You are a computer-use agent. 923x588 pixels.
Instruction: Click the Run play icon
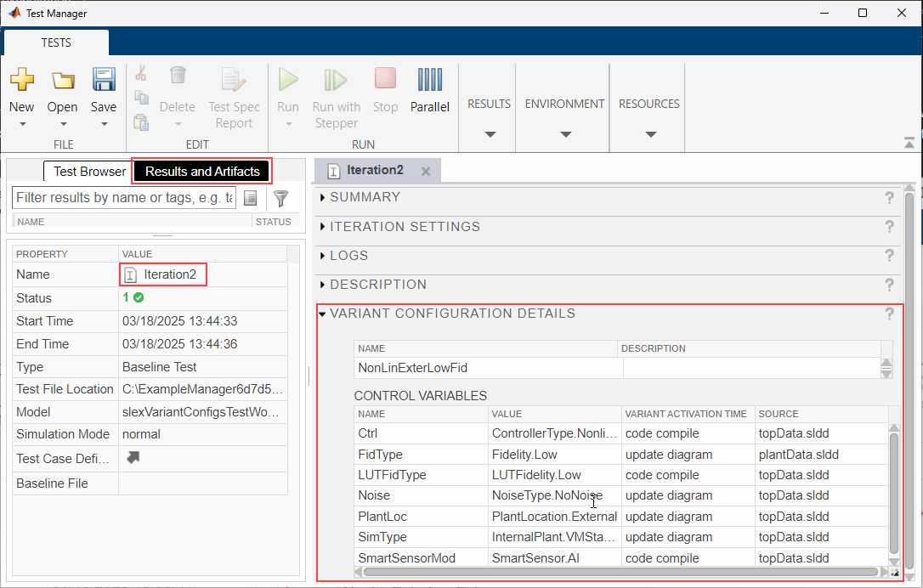pos(288,80)
